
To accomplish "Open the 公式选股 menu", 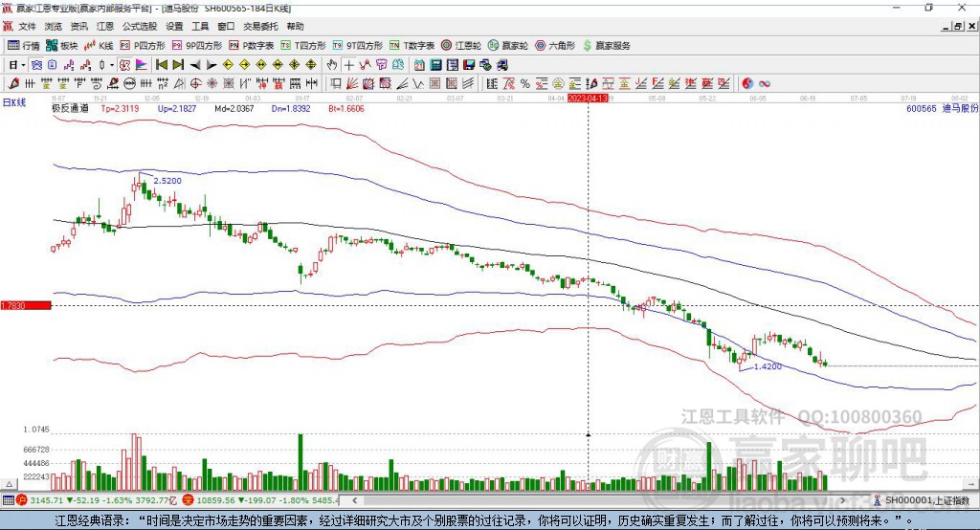I will point(140,26).
